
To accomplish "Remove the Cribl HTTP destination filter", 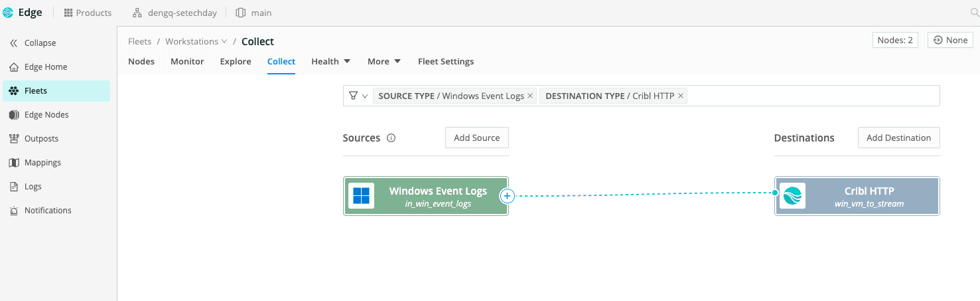I will pyautogui.click(x=681, y=96).
